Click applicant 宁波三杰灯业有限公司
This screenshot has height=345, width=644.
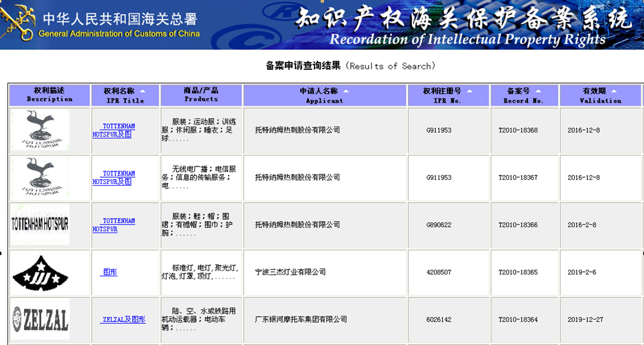(x=291, y=272)
